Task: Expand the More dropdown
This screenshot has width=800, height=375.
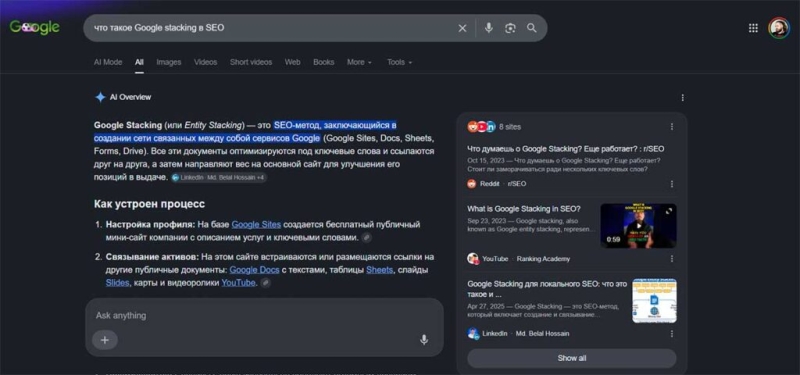Action: tap(359, 62)
